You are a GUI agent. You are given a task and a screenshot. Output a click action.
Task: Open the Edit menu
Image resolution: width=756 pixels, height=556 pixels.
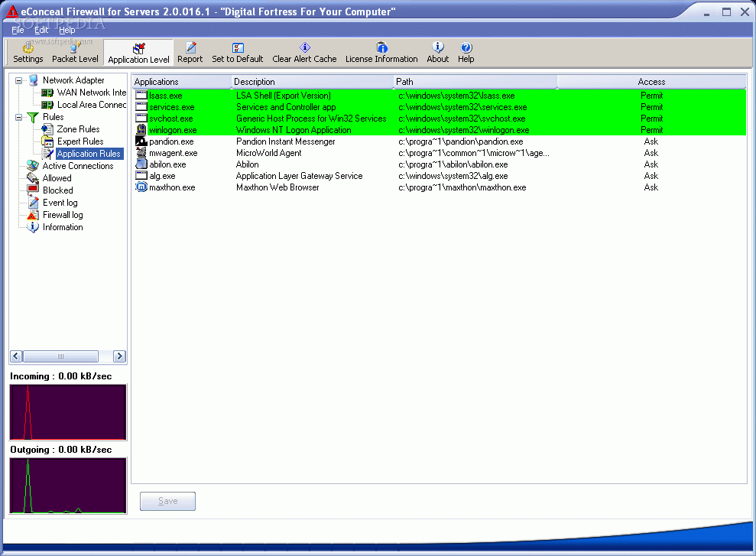click(41, 30)
